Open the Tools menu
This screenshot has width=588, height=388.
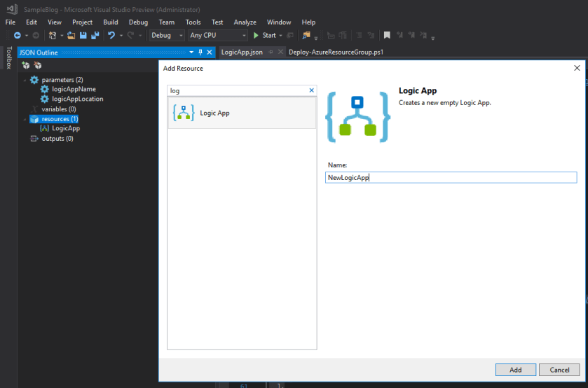[x=193, y=22]
